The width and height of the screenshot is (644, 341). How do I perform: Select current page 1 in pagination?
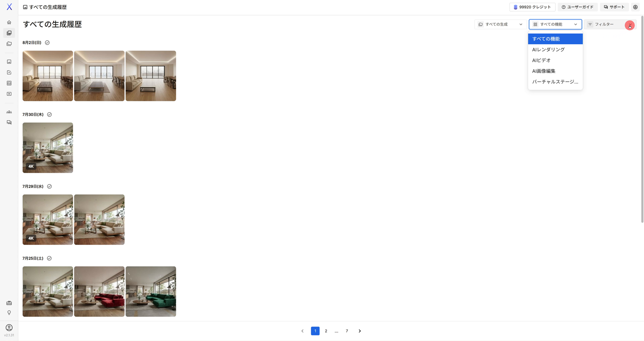point(315,331)
